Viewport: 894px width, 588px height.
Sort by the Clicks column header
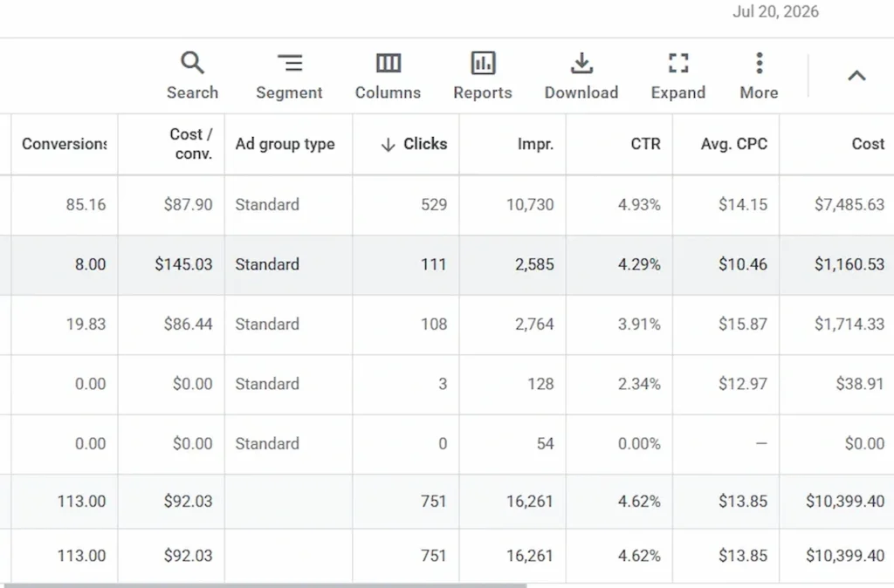click(x=425, y=144)
